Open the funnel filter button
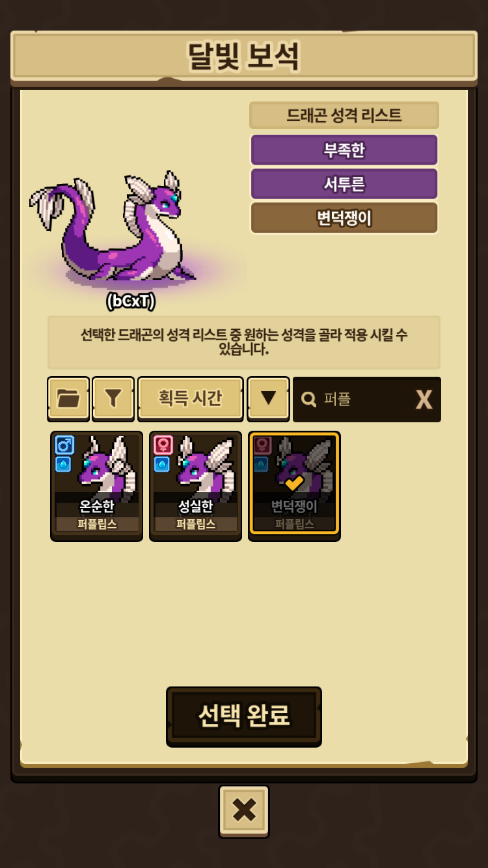Screen dimensions: 488x868 pyautogui.click(x=113, y=398)
